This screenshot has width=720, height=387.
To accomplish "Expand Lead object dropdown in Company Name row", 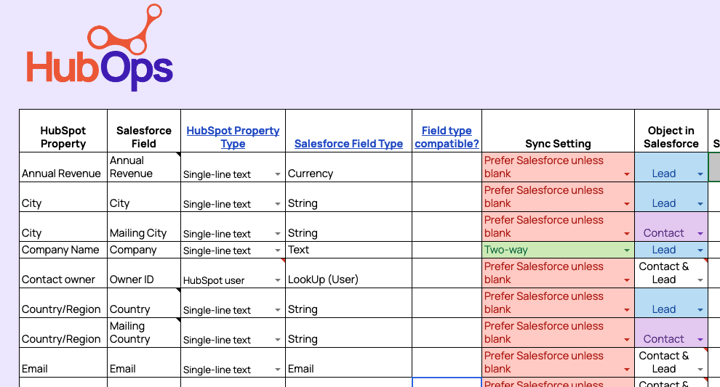I will point(700,250).
